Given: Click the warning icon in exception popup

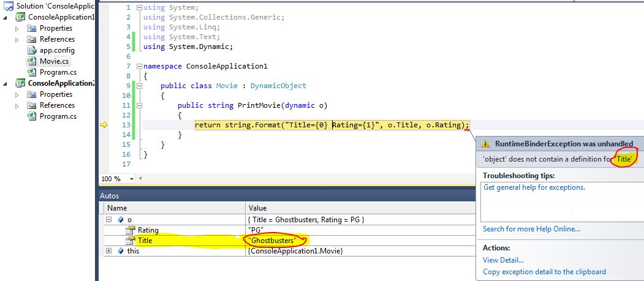Looking at the screenshot, I should click(486, 144).
